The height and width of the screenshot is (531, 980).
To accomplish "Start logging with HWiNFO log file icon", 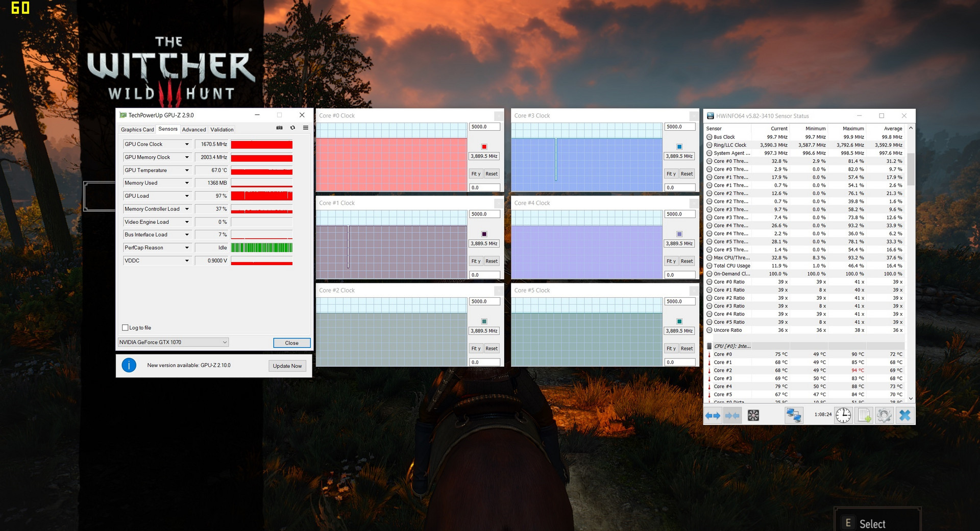I will [864, 416].
